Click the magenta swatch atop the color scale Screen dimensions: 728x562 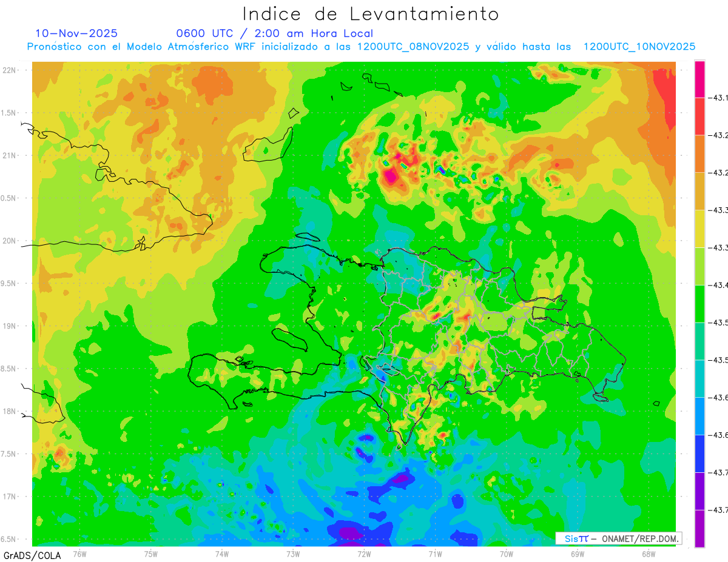[699, 79]
